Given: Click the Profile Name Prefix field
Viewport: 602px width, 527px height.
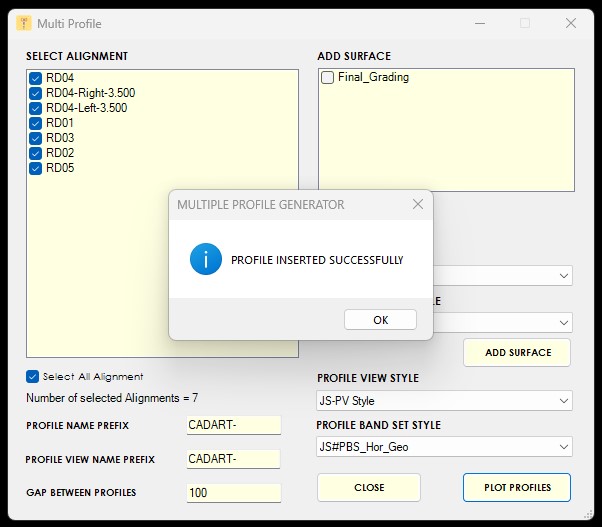Looking at the screenshot, I should tap(234, 425).
